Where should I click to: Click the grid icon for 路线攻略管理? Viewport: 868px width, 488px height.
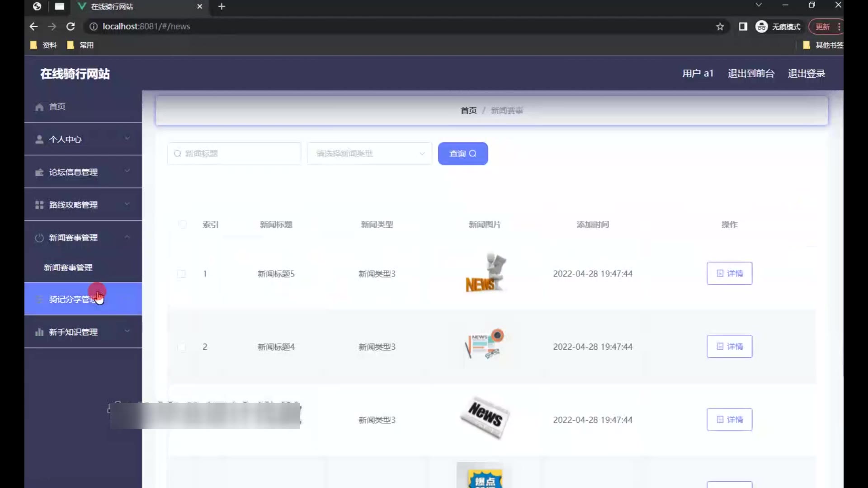point(39,205)
